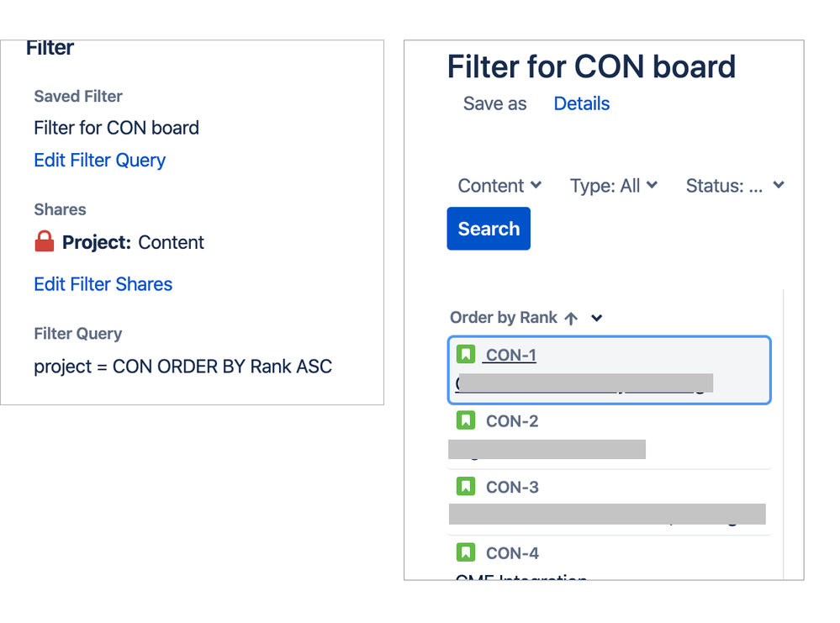Open Edit Filter Shares link
Screen dimensions: 840x623
(x=103, y=284)
